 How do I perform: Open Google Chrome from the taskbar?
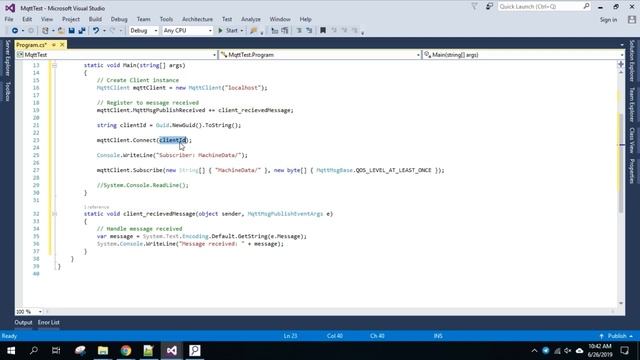[126, 351]
